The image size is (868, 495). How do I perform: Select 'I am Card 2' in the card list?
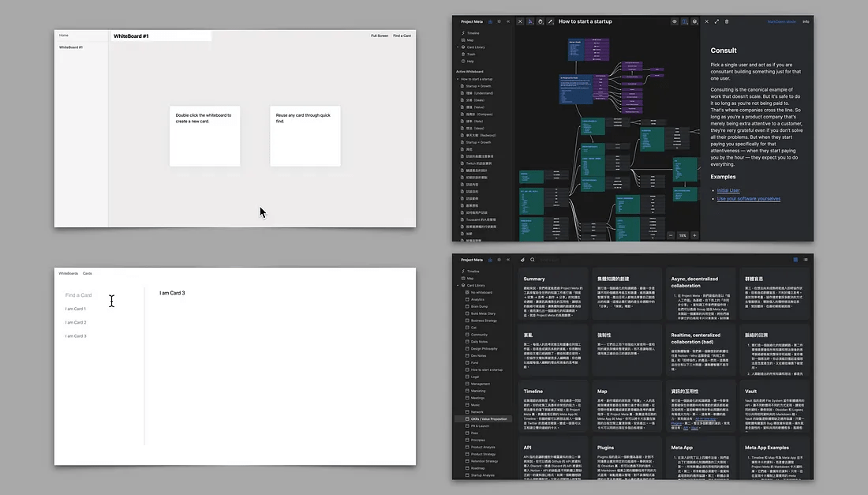point(76,322)
